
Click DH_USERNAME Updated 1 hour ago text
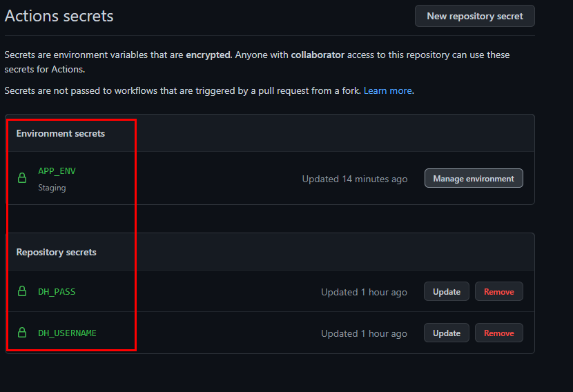coord(364,333)
